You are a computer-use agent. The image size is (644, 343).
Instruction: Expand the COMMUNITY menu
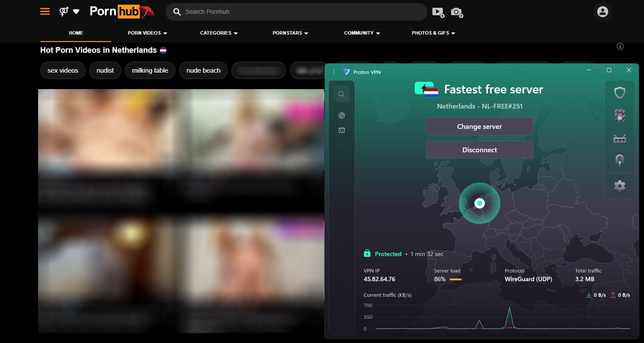[362, 33]
